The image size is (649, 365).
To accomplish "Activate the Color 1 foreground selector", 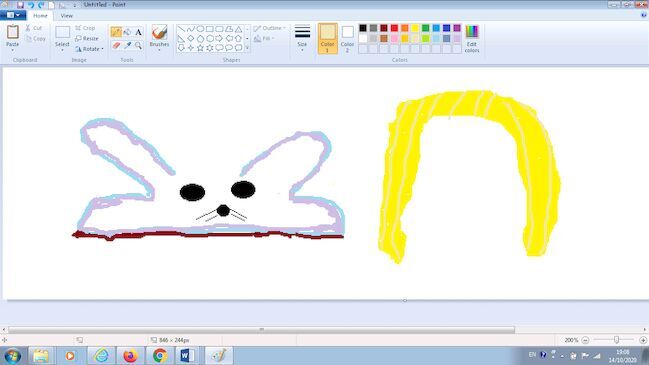I will click(327, 38).
